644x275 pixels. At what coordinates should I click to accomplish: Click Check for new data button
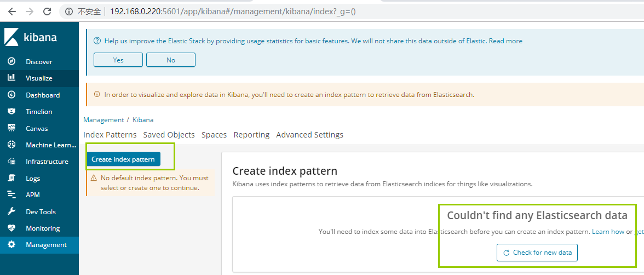point(537,253)
